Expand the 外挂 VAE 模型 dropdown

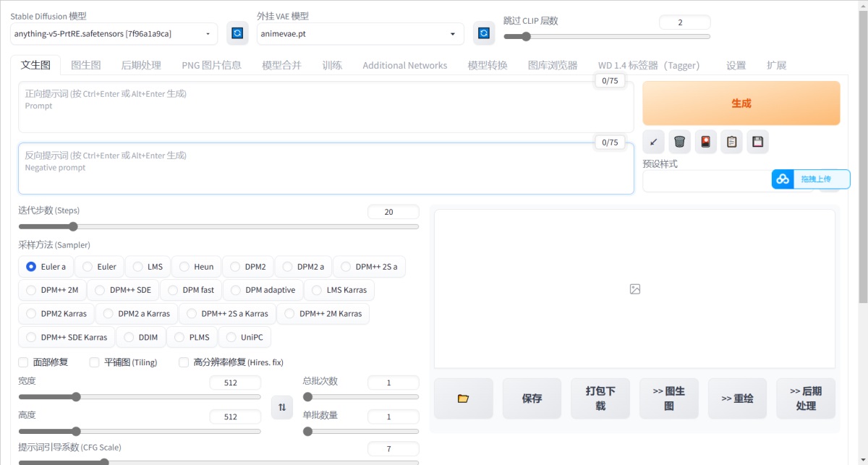[360, 33]
